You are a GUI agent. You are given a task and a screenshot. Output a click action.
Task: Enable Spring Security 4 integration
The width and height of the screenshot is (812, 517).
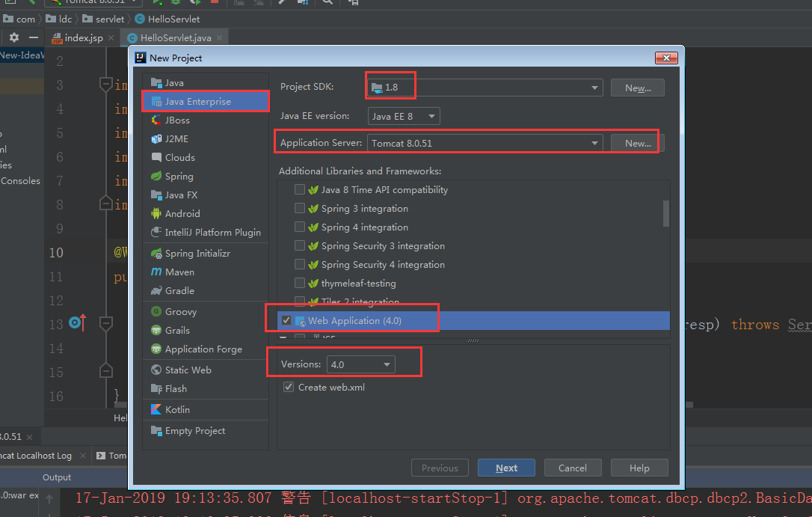[x=299, y=263]
